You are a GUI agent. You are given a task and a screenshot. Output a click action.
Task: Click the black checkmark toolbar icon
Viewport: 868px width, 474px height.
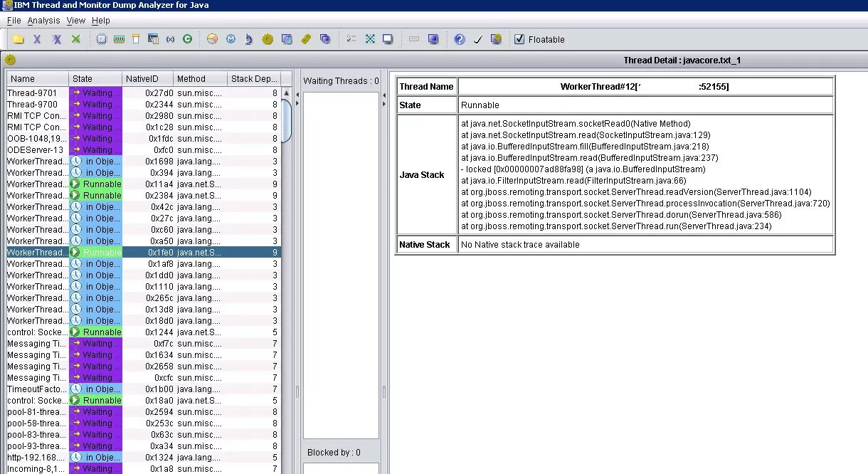[x=478, y=39]
